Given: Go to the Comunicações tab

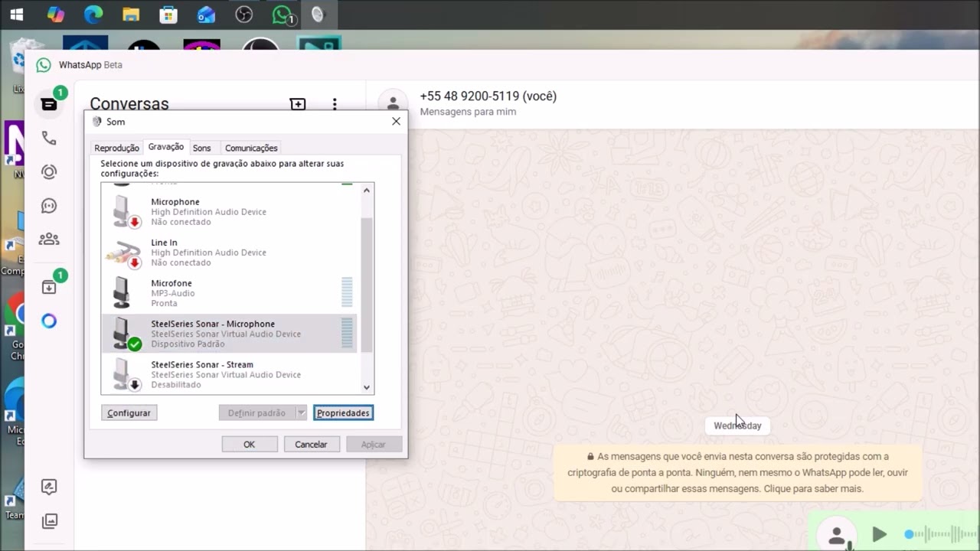Looking at the screenshot, I should click(x=251, y=148).
